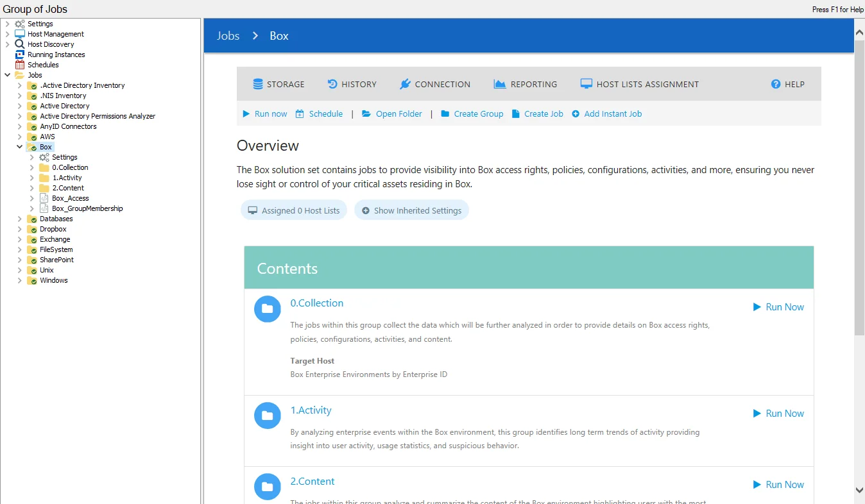
Task: Click the Create Job document icon
Action: click(516, 113)
